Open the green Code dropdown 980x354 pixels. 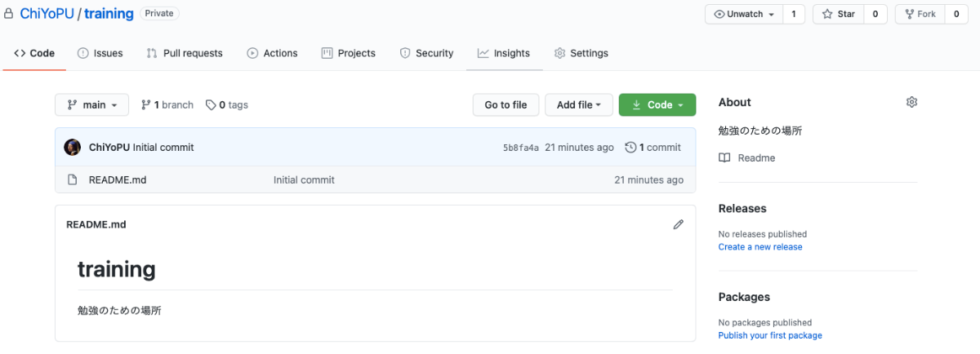(657, 104)
